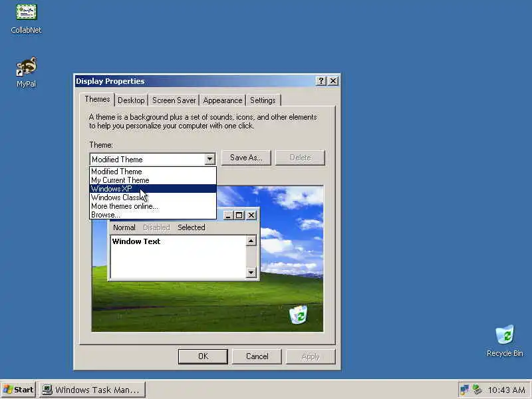532x399 pixels.
Task: Select the Recycle Bin desktop icon
Action: click(x=505, y=340)
